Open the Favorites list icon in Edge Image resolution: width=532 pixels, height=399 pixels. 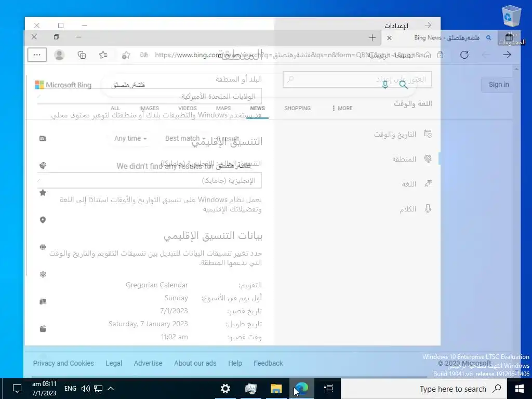103,55
